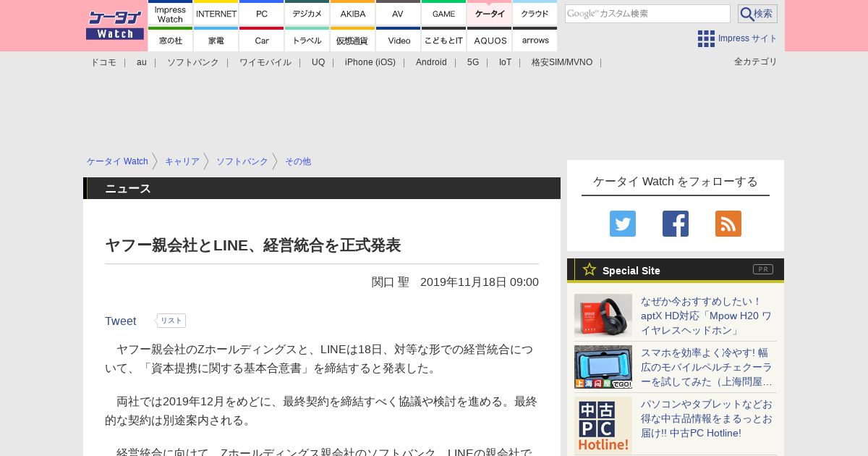Click the author name 関口 聖
Image resolution: width=868 pixels, height=456 pixels.
click(x=391, y=282)
